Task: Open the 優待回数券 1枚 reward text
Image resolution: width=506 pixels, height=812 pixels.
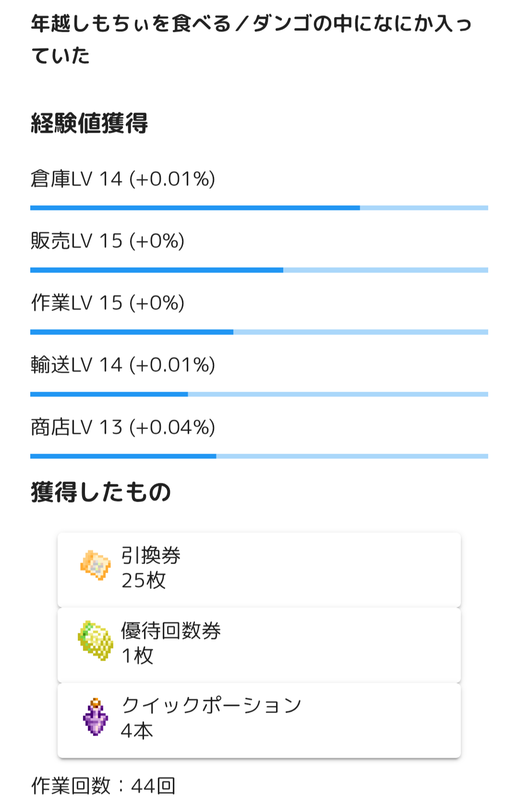Action: (x=170, y=643)
